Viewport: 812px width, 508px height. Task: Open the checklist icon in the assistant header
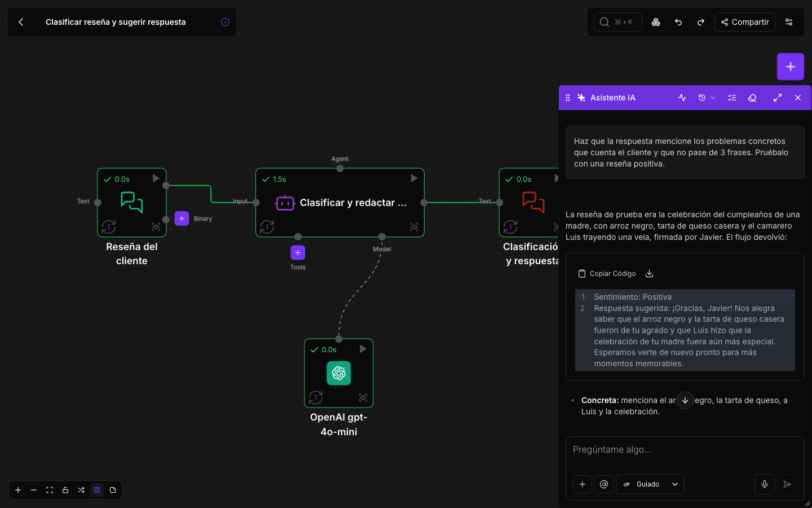click(x=732, y=98)
